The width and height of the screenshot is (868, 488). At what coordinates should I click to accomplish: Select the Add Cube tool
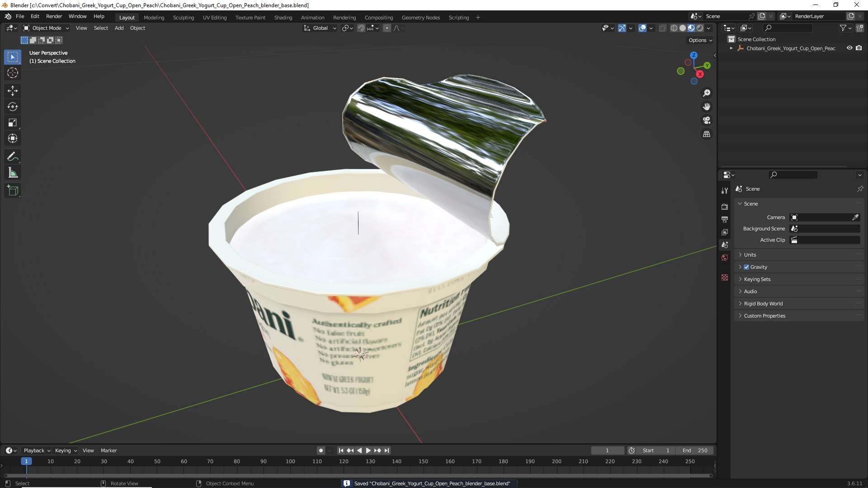[x=13, y=190]
